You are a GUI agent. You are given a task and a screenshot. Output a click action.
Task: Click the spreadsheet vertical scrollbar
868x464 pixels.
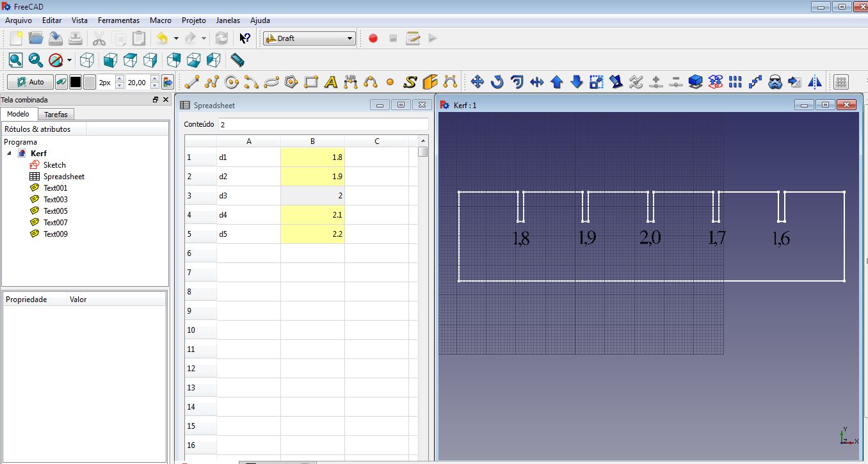tap(423, 297)
